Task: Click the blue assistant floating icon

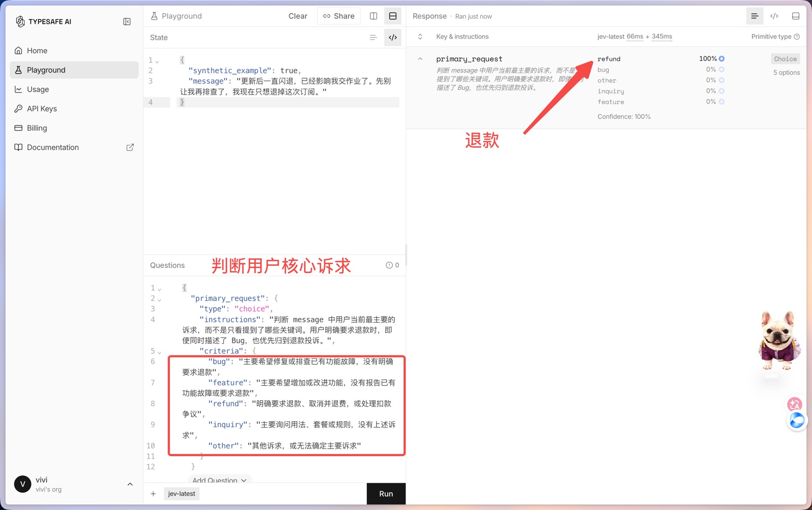Action: 797,420
